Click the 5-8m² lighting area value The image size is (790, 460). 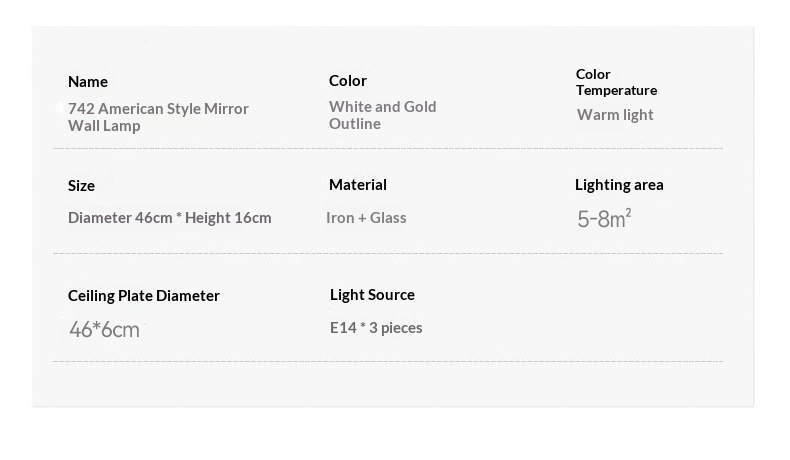604,218
